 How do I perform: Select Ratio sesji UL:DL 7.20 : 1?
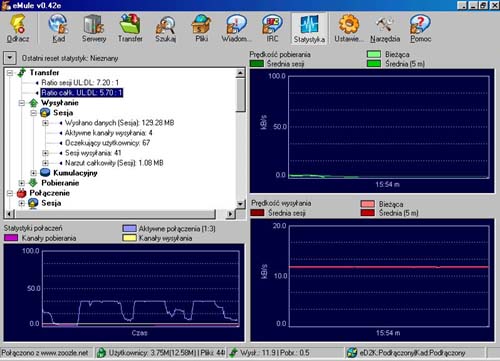pyautogui.click(x=80, y=83)
